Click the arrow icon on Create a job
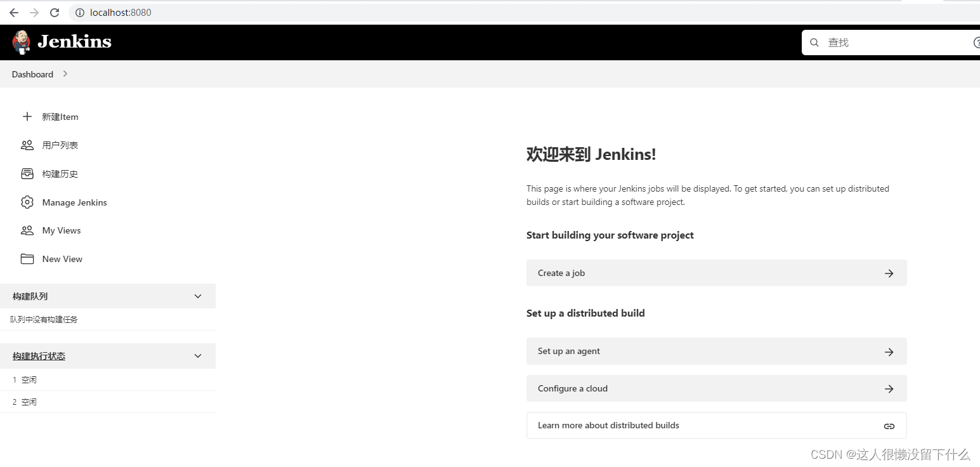The height and width of the screenshot is (467, 980). click(x=889, y=273)
